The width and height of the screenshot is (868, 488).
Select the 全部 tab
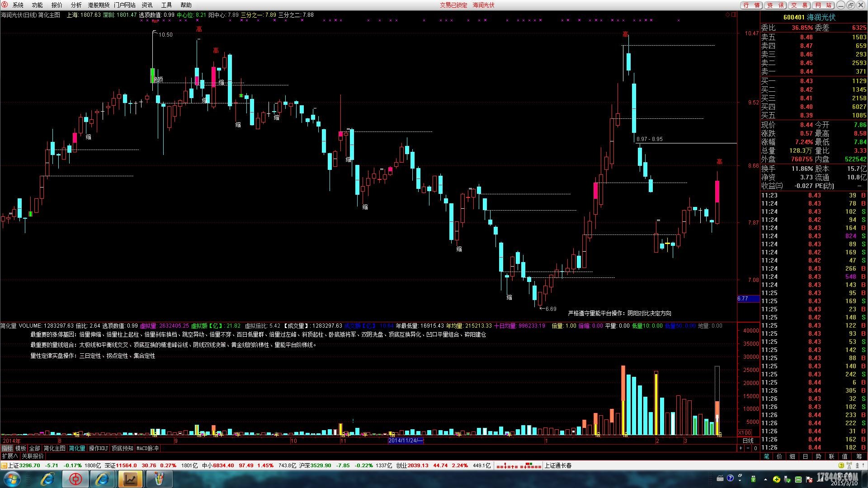[x=35, y=448]
